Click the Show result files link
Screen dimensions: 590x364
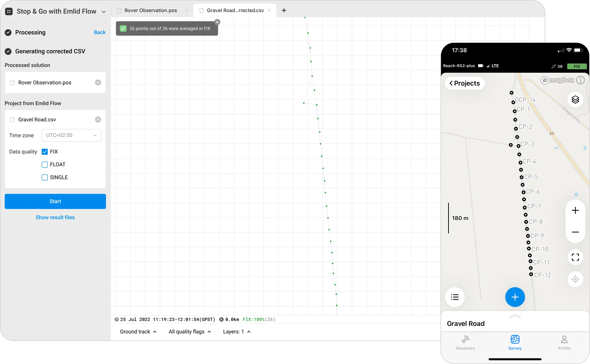55,217
